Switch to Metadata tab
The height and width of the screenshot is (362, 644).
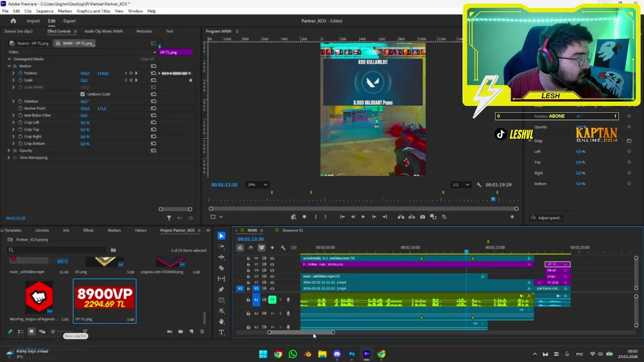[144, 31]
